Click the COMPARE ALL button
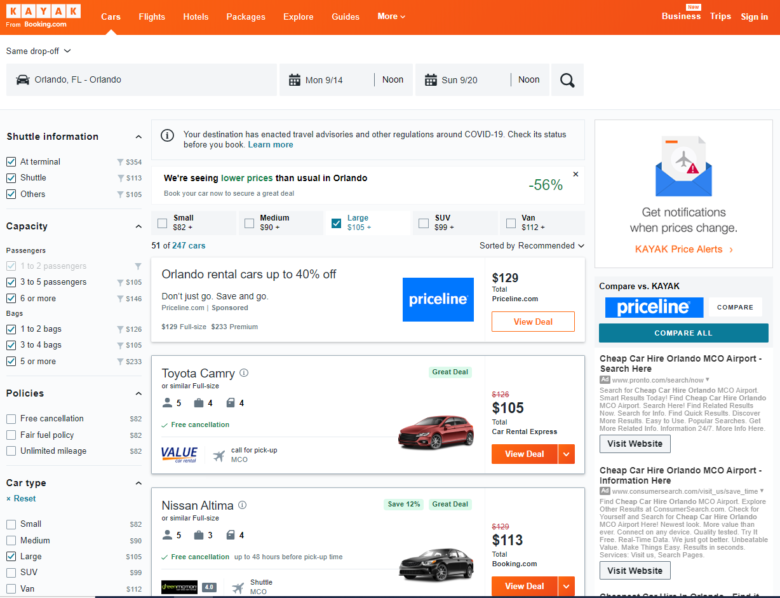The height and width of the screenshot is (598, 780). pyautogui.click(x=683, y=333)
